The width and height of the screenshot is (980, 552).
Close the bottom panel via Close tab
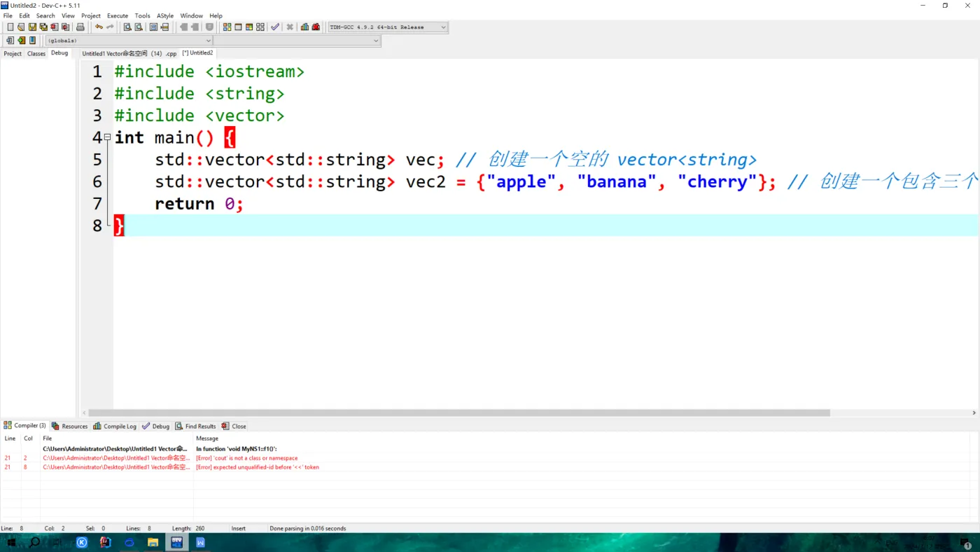(234, 426)
